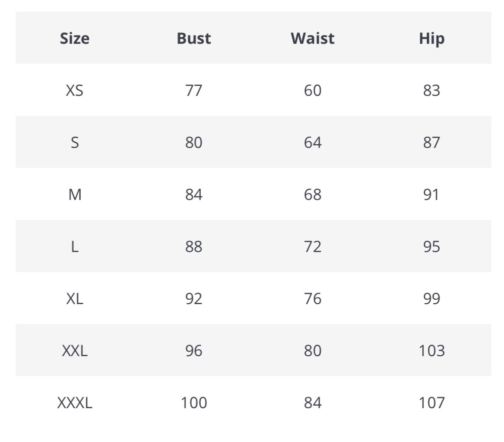Viewport: 504px width, 442px height.
Task: Click the M hip value 91
Action: pyautogui.click(x=431, y=194)
